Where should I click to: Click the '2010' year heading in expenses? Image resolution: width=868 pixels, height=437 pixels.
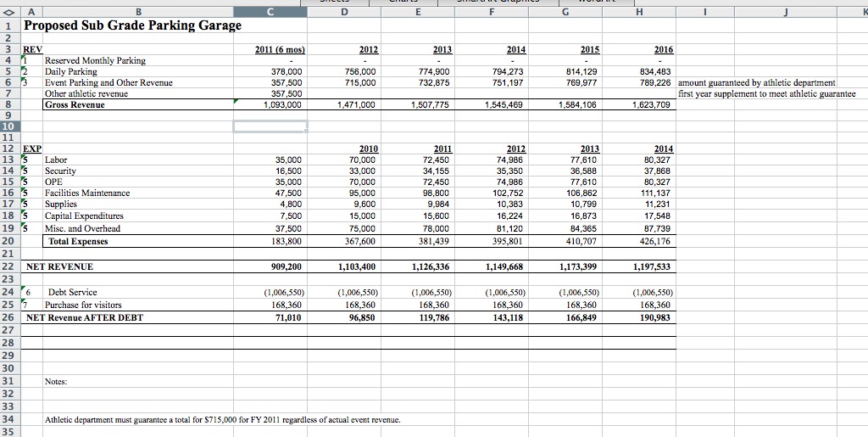tap(369, 148)
